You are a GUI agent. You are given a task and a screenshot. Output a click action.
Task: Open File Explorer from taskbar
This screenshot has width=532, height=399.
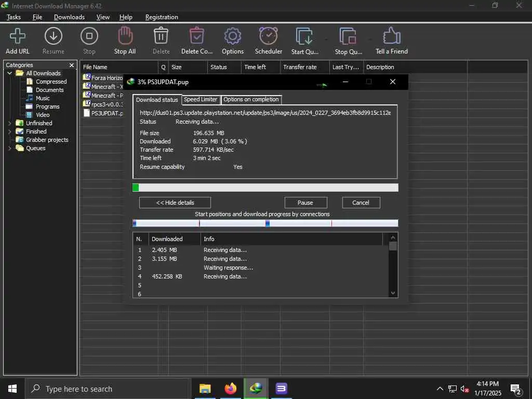pos(205,389)
